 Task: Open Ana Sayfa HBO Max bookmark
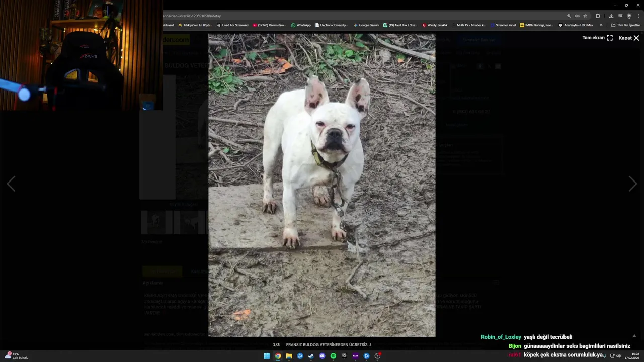point(576,25)
